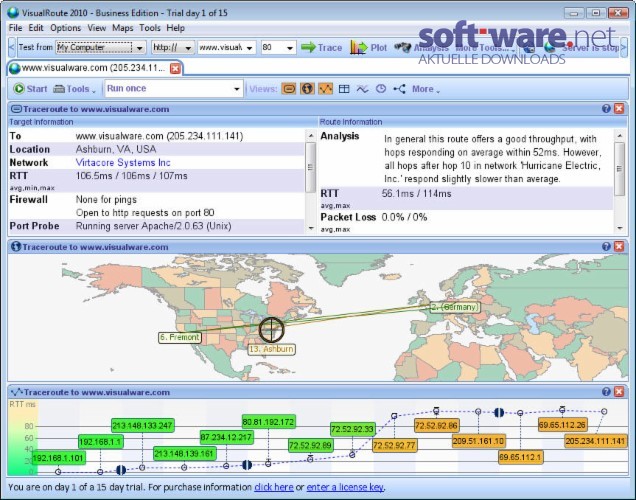The image size is (636, 500).
Task: Click hop label 72.52.92.86
Action: (x=436, y=426)
